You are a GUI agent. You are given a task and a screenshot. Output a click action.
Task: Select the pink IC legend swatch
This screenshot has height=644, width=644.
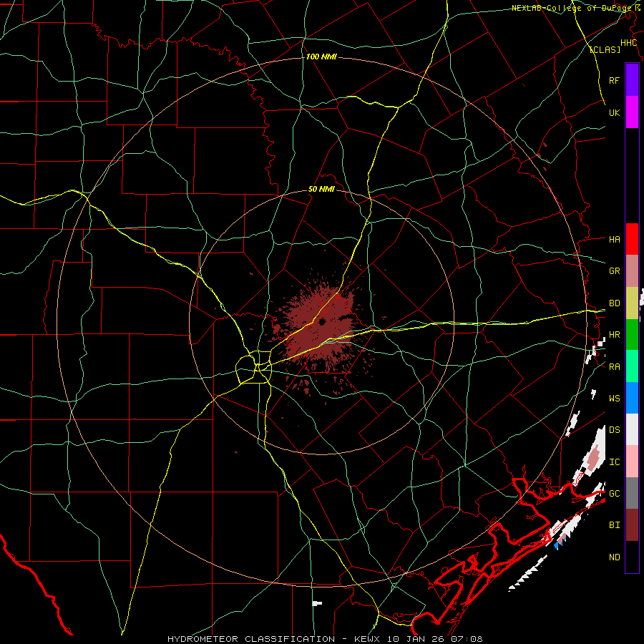coord(632,462)
